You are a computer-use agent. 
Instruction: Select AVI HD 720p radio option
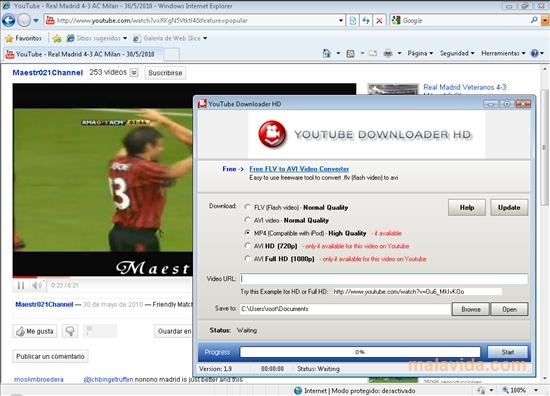[248, 246]
